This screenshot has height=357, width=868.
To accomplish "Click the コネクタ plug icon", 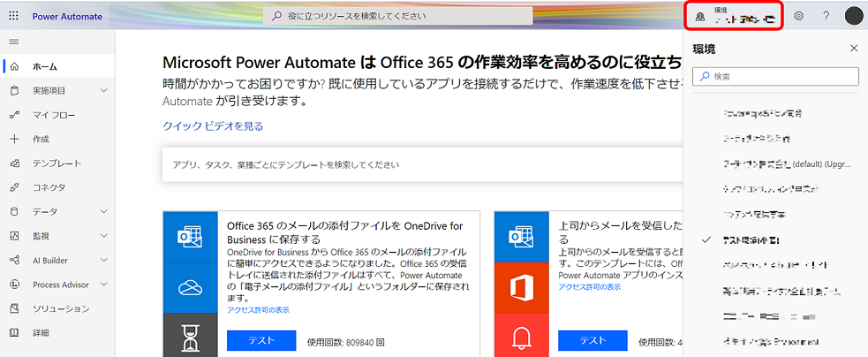I will [x=15, y=187].
